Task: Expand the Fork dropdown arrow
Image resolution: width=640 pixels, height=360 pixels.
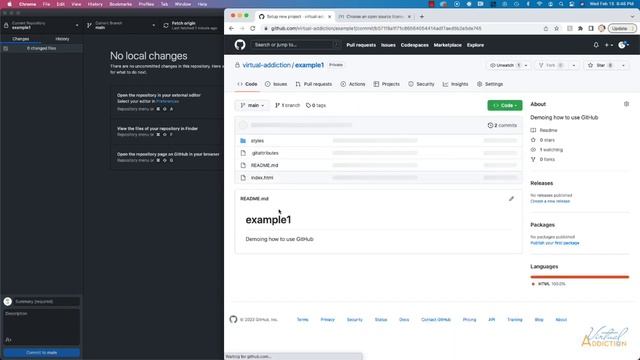Action: point(574,65)
